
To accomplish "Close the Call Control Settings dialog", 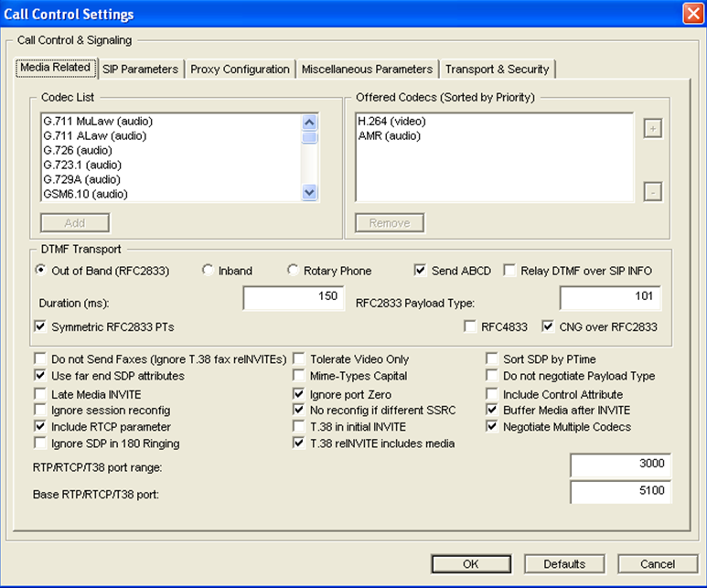I will coord(692,14).
